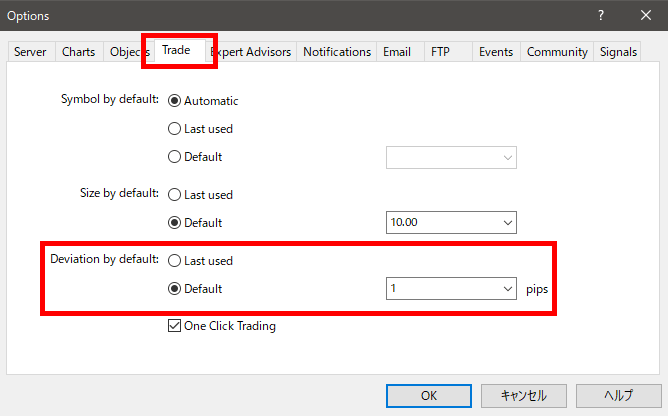Screen dimensions: 668x416
Task: Confirm settings with the OK button
Action: pyautogui.click(x=429, y=396)
